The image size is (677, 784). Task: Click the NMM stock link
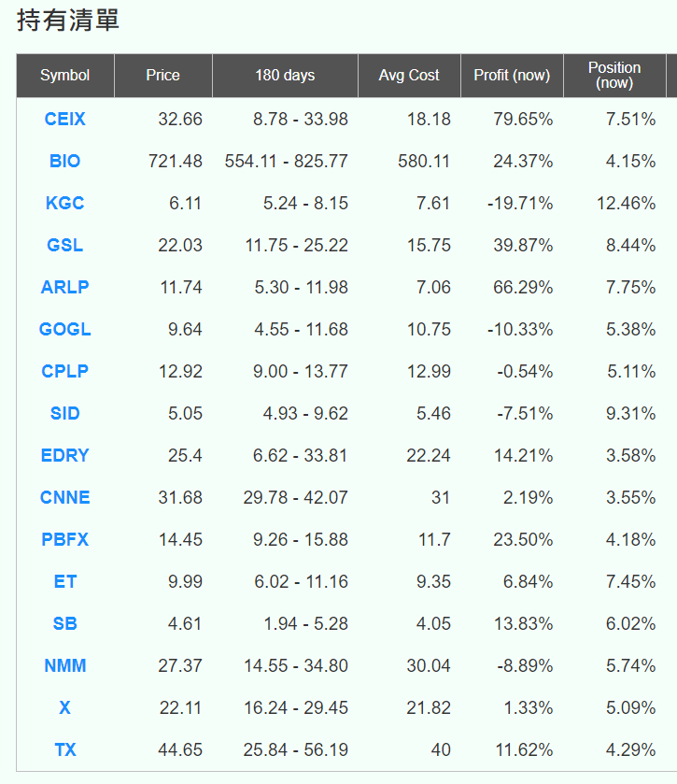[x=64, y=666]
